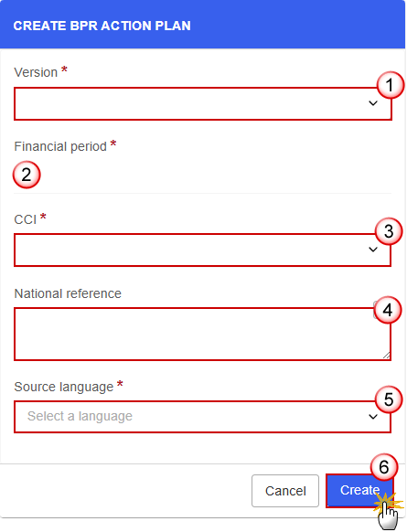Click the chevron arrow in CCI box
407x532 pixels.
click(x=373, y=250)
